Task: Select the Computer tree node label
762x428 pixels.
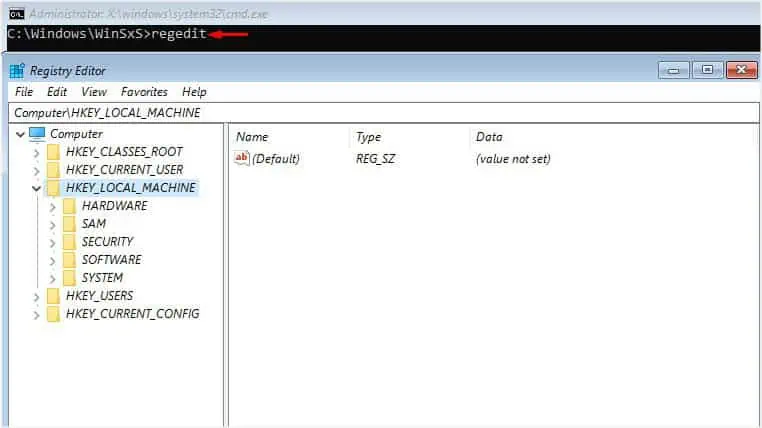Action: point(76,134)
